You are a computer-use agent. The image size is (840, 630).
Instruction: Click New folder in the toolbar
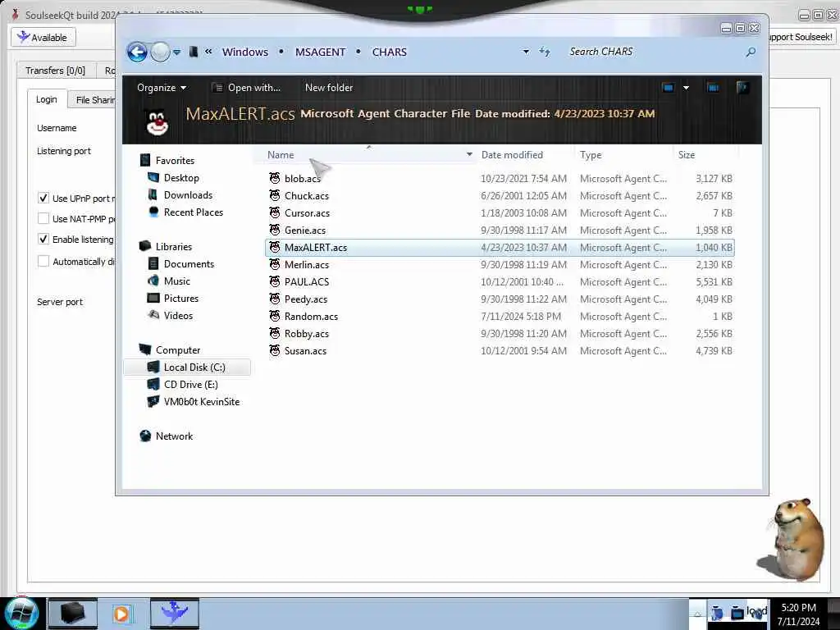pos(329,87)
